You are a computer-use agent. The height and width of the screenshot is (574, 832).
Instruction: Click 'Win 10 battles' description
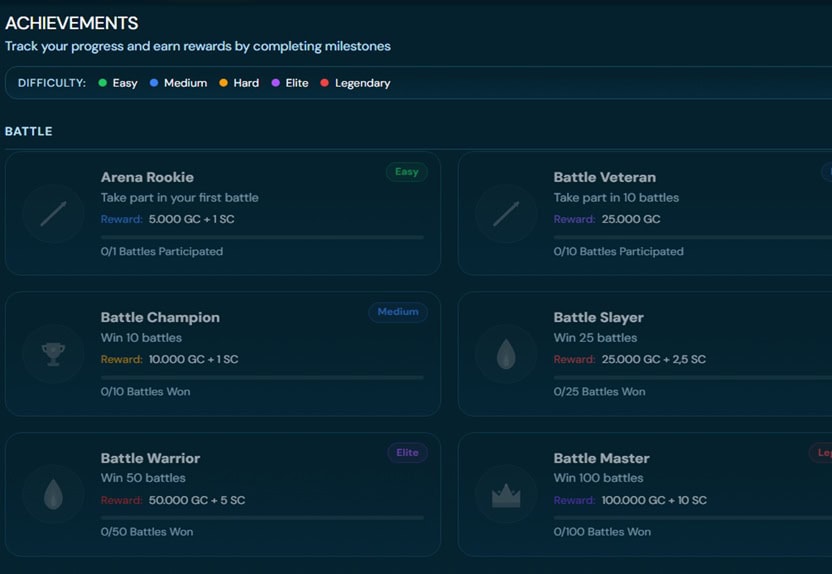point(141,338)
